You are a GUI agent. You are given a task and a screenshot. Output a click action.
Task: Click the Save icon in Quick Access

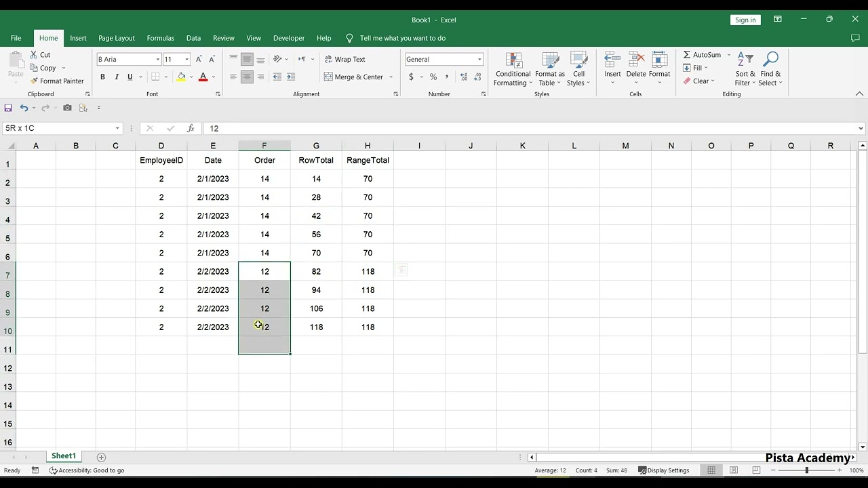pyautogui.click(x=8, y=108)
